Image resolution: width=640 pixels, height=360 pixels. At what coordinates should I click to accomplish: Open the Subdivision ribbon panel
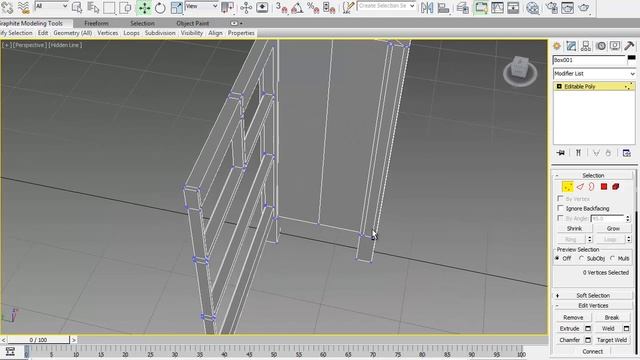[x=160, y=33]
